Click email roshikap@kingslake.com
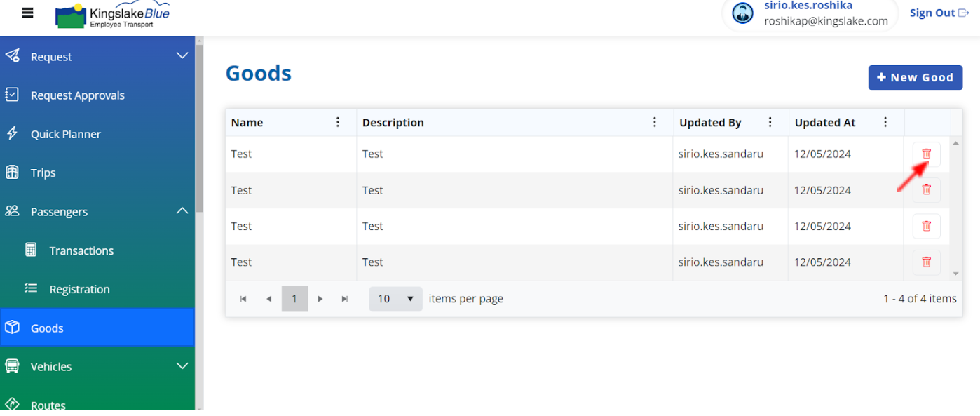 click(826, 21)
